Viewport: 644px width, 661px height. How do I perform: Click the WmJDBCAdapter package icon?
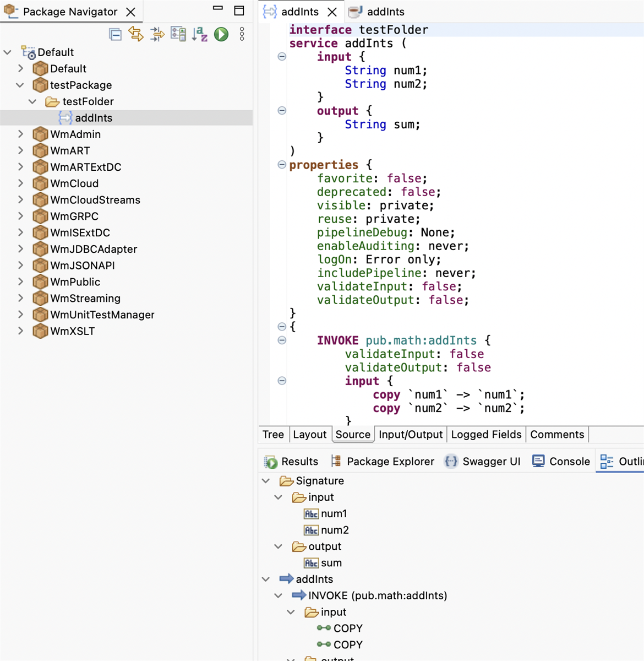(x=40, y=249)
